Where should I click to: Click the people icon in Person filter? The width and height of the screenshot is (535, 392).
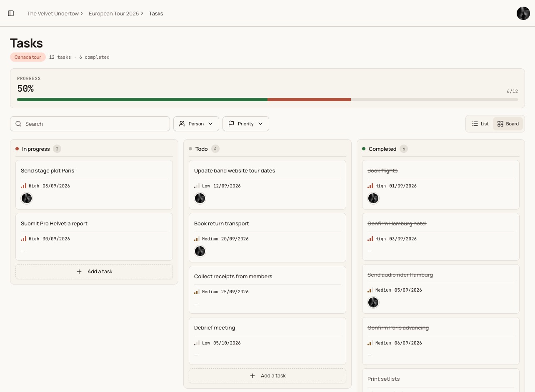pyautogui.click(x=182, y=124)
